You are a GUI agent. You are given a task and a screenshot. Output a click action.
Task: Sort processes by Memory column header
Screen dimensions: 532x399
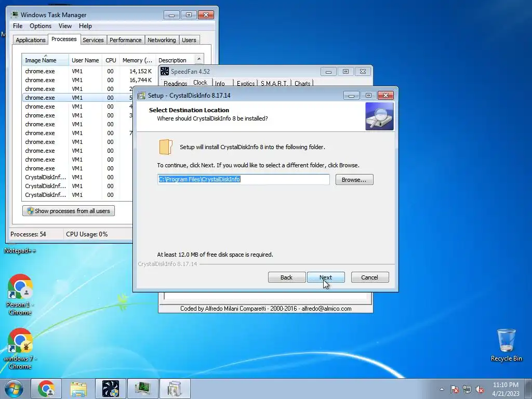[137, 60]
